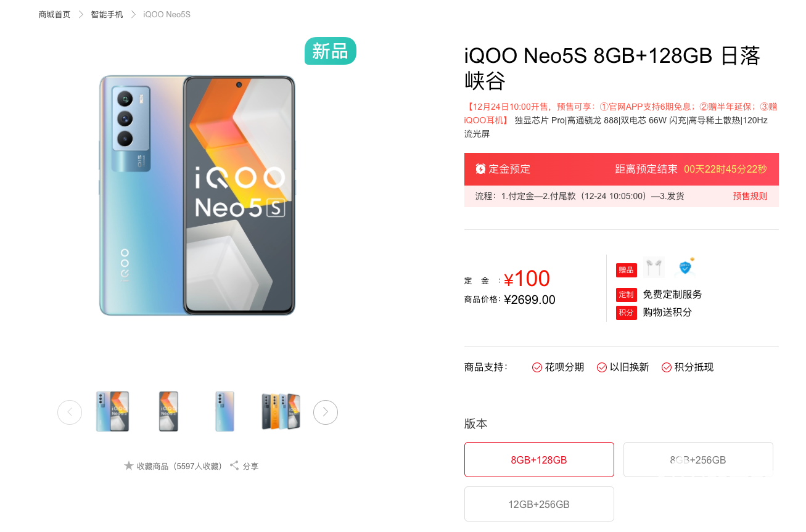Click the alarm clock icon beside 定金预定

click(480, 169)
